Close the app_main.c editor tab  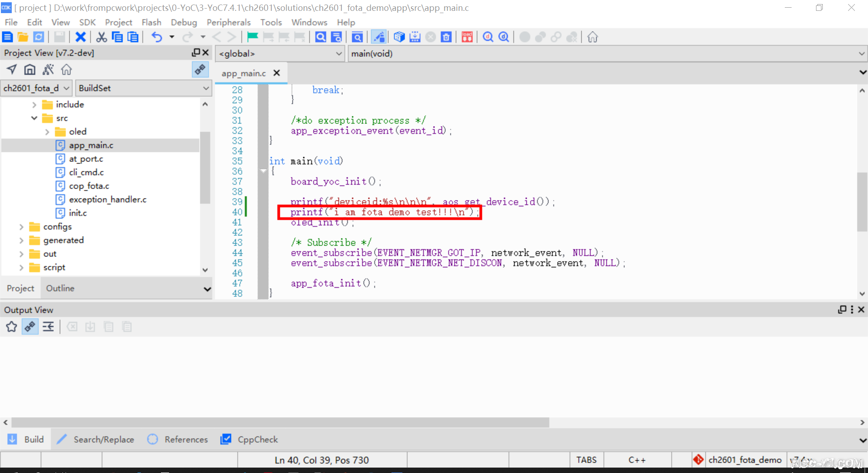coord(277,73)
